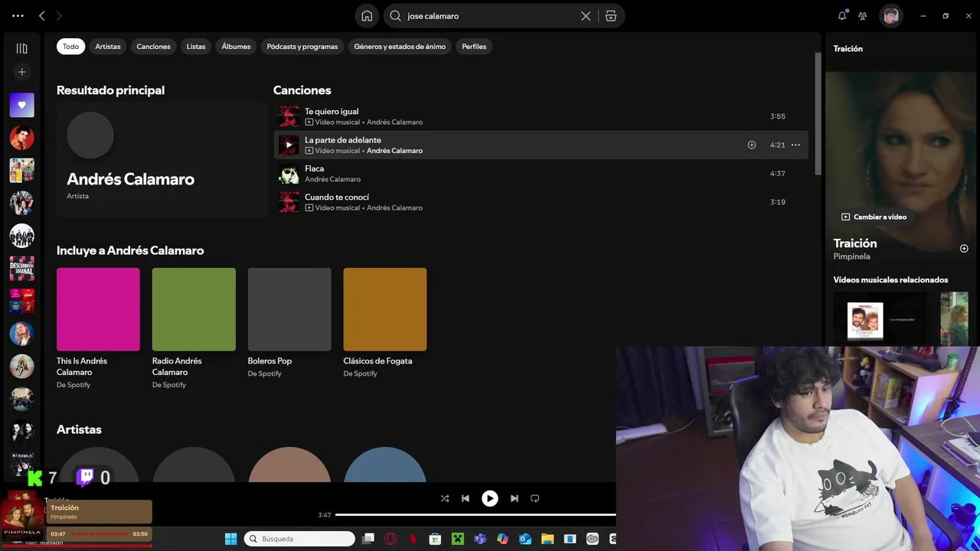Select the Podcasts y programas filter
980x551 pixels.
point(302,47)
